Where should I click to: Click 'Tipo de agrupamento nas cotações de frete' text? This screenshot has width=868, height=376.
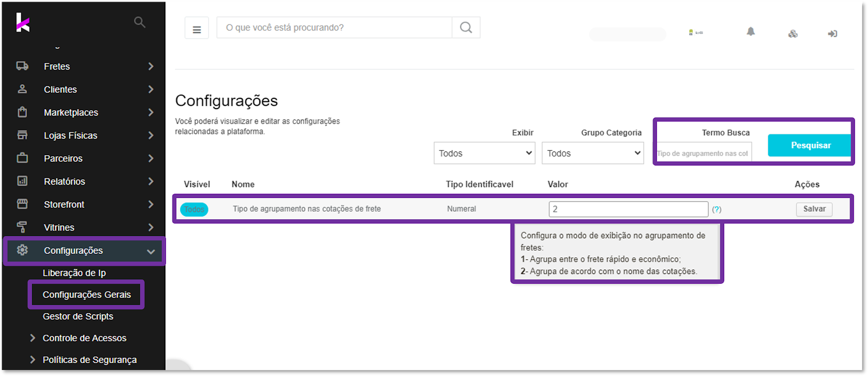[x=307, y=209]
